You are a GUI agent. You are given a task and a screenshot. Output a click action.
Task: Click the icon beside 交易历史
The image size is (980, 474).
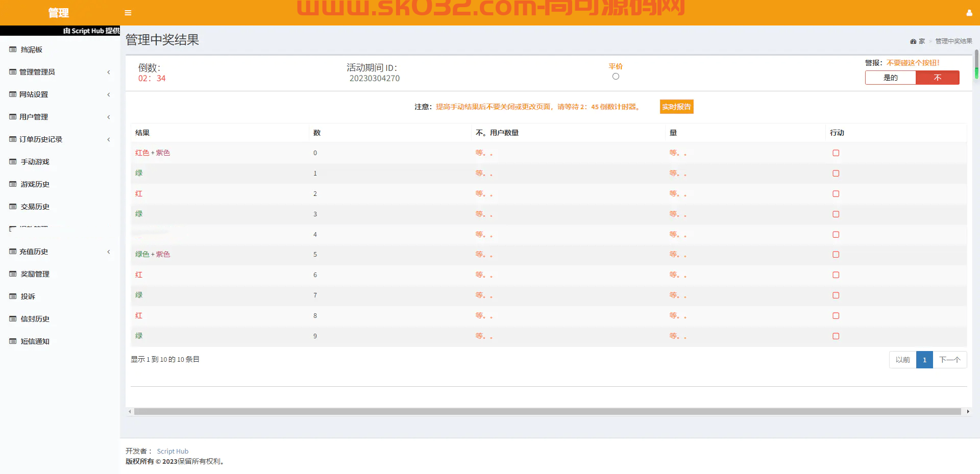click(13, 207)
